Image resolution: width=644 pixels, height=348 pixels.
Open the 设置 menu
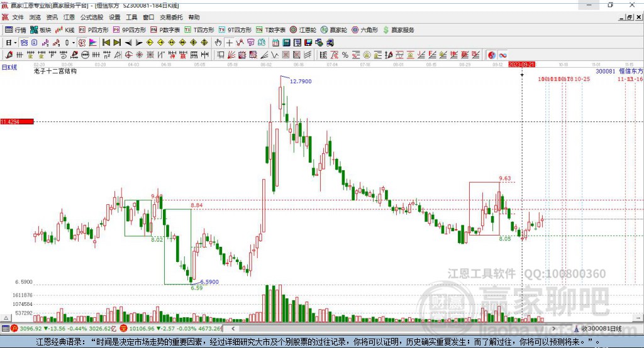coord(114,17)
